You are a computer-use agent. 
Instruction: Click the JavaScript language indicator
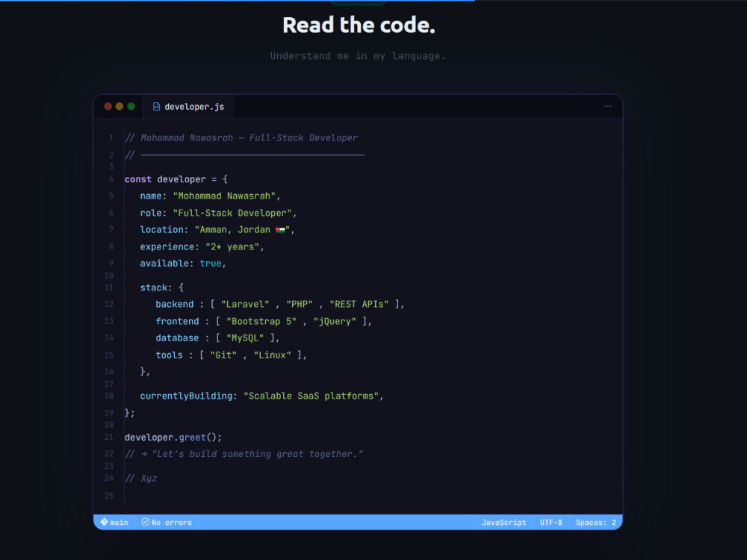pos(503,523)
